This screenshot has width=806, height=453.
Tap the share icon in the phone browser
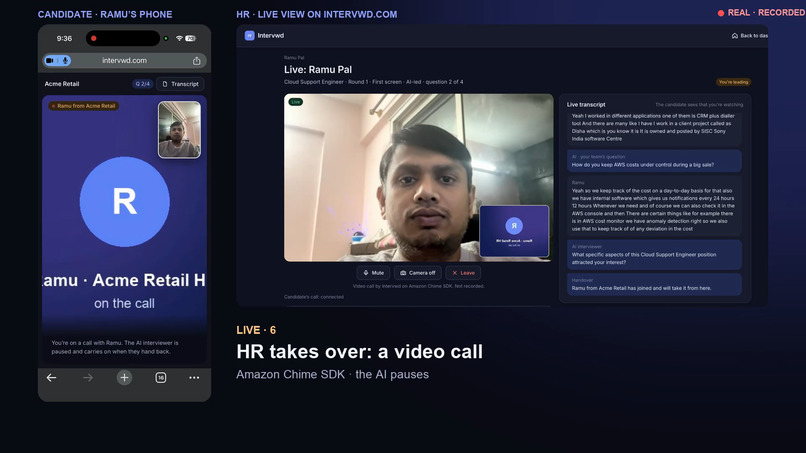196,61
